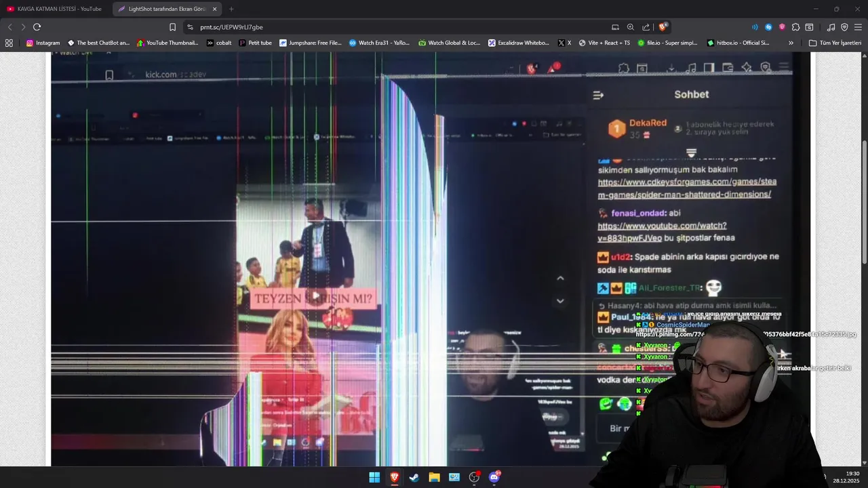Click the blue sound waves extension icon
This screenshot has width=868, height=488.
tap(755, 27)
